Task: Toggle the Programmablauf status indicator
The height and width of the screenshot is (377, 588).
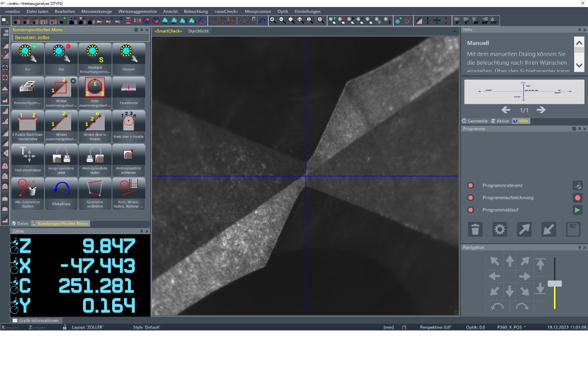Action: tap(470, 209)
